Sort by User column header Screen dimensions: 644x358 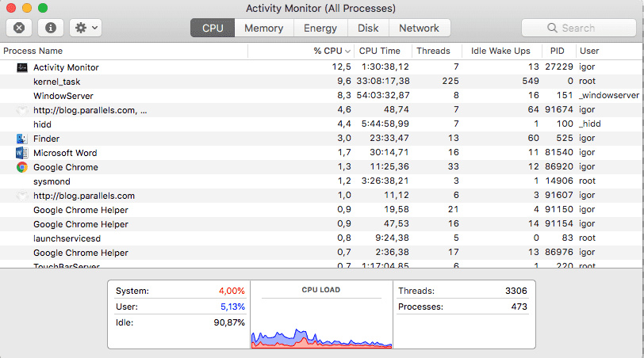tap(609, 51)
